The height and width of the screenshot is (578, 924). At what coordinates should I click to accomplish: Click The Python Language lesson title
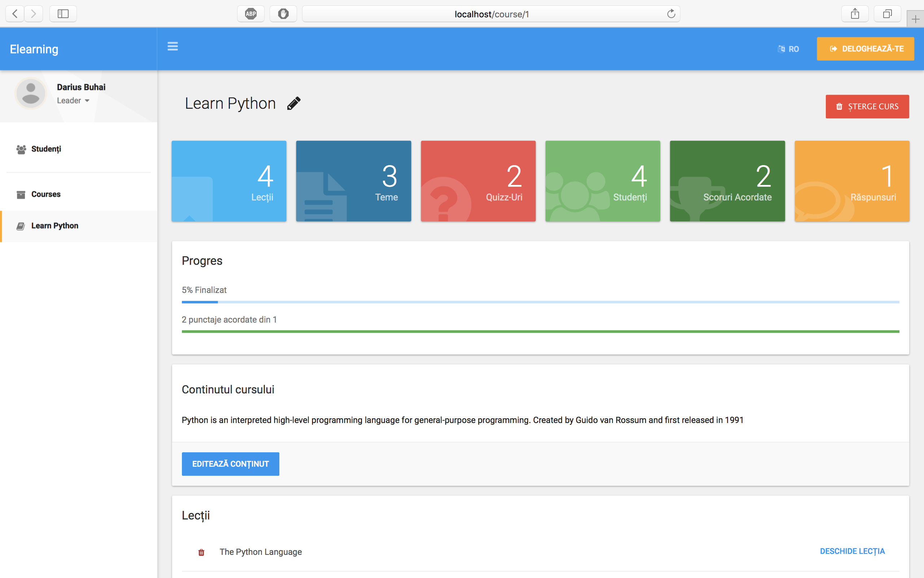pyautogui.click(x=261, y=552)
